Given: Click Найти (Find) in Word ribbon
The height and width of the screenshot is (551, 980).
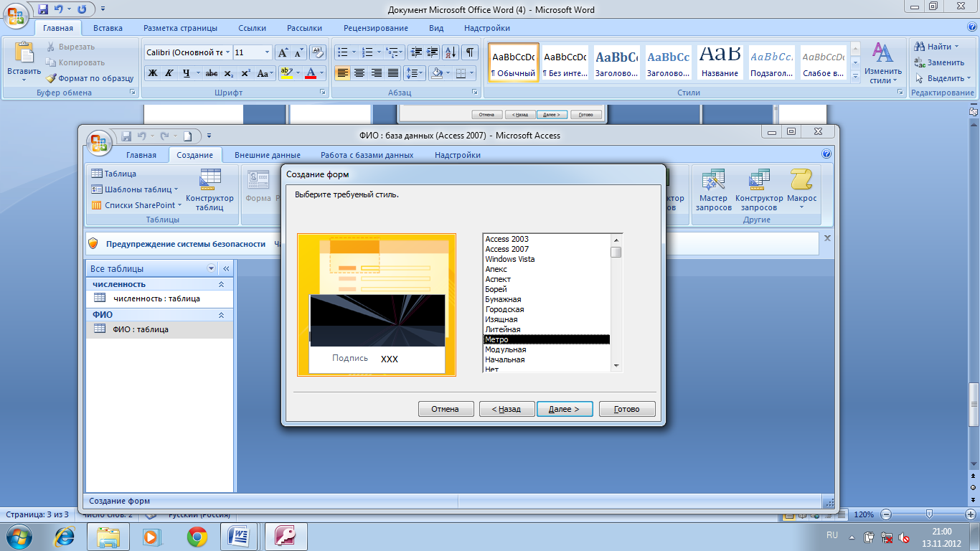Looking at the screenshot, I should coord(936,47).
